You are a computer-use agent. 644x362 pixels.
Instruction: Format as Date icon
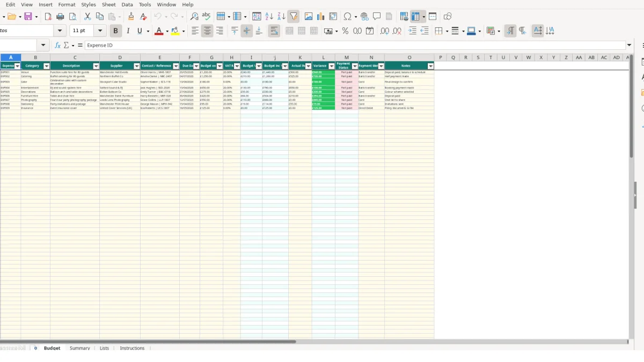[x=370, y=31]
